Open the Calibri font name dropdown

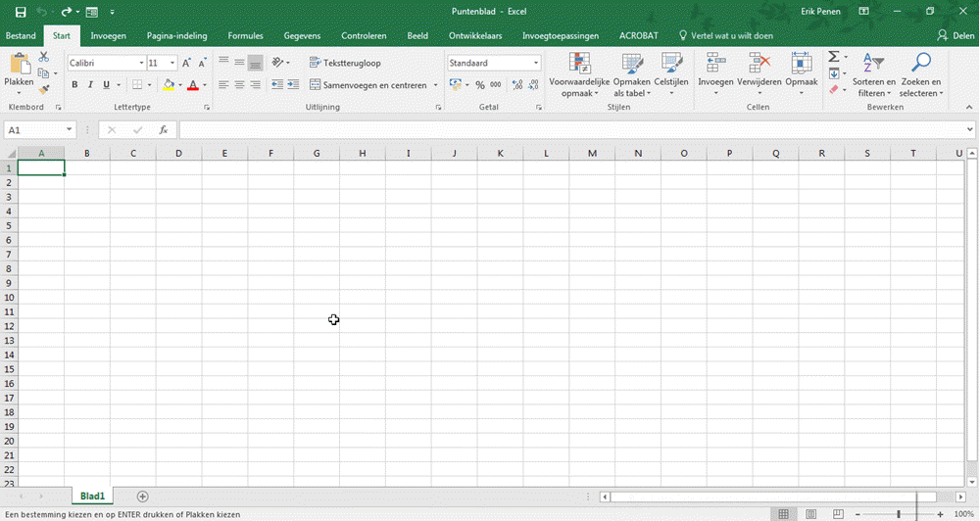(x=141, y=63)
